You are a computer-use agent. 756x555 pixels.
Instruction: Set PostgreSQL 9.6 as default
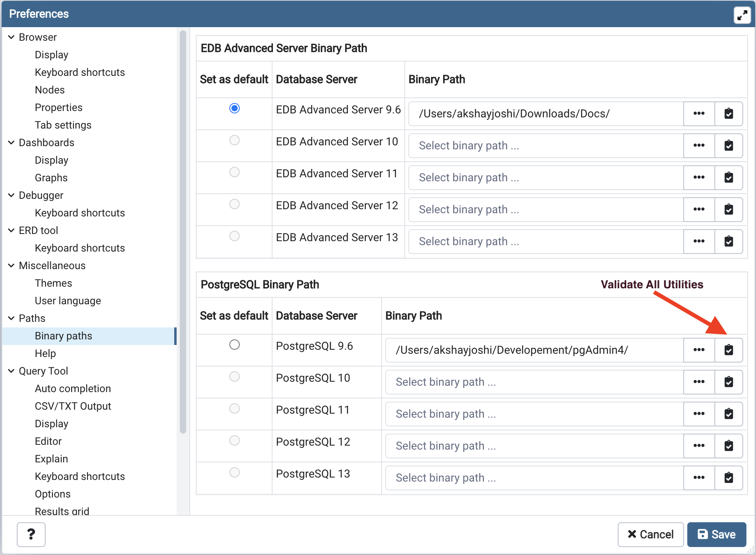pyautogui.click(x=235, y=345)
